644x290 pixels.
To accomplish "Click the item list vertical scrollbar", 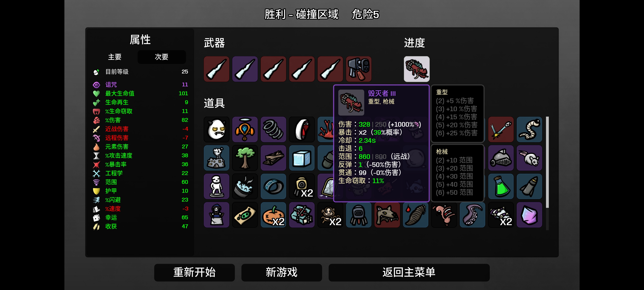I will [547, 162].
